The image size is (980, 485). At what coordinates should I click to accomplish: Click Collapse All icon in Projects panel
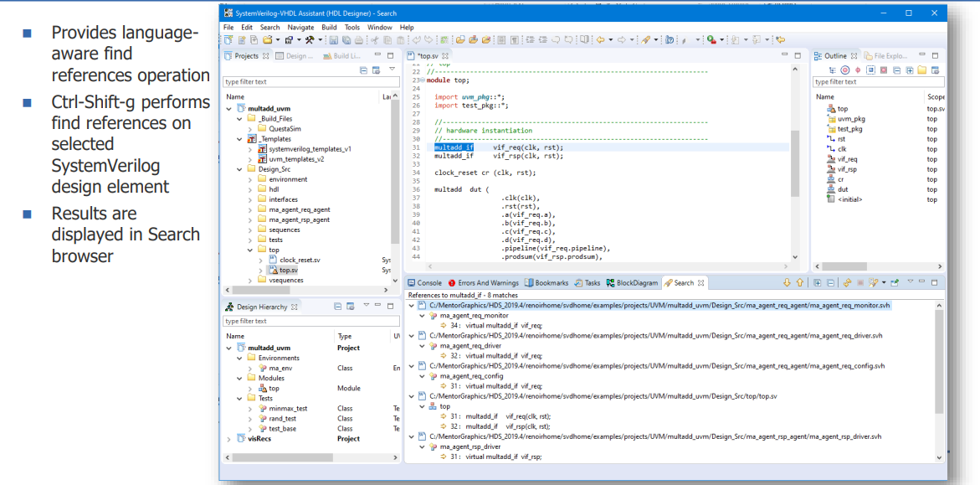coord(364,70)
